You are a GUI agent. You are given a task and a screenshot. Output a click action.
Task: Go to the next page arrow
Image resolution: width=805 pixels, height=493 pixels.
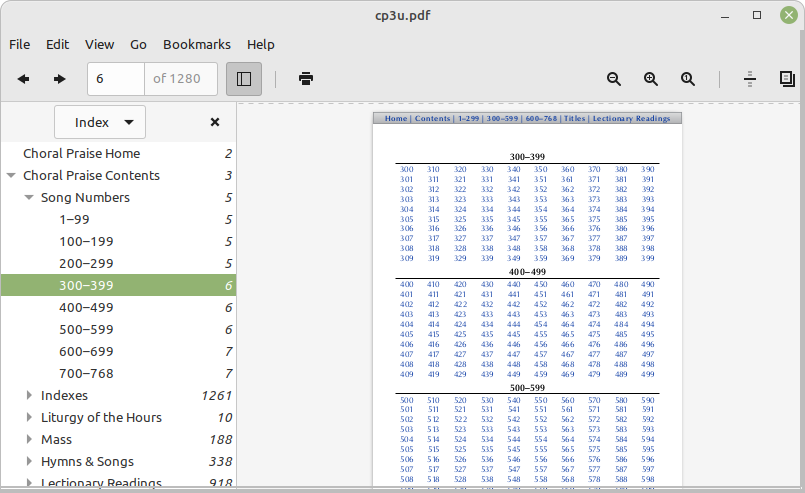[x=60, y=79]
